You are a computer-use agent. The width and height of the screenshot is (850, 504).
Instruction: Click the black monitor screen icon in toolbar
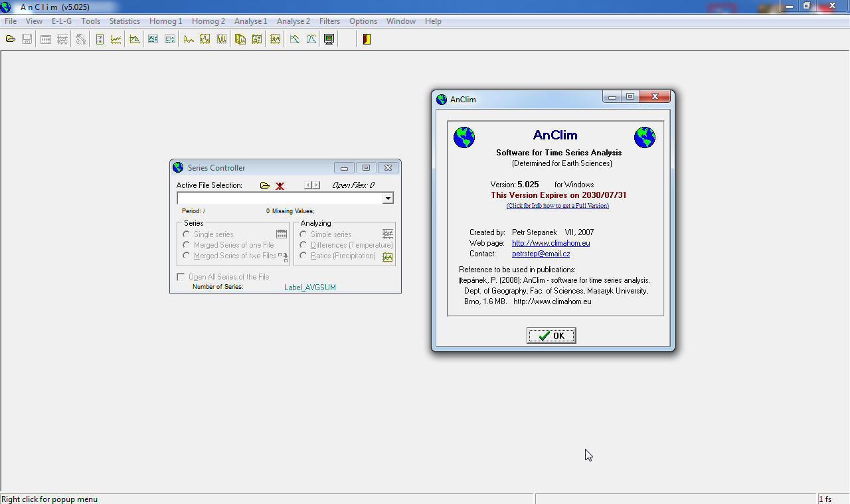pos(329,39)
